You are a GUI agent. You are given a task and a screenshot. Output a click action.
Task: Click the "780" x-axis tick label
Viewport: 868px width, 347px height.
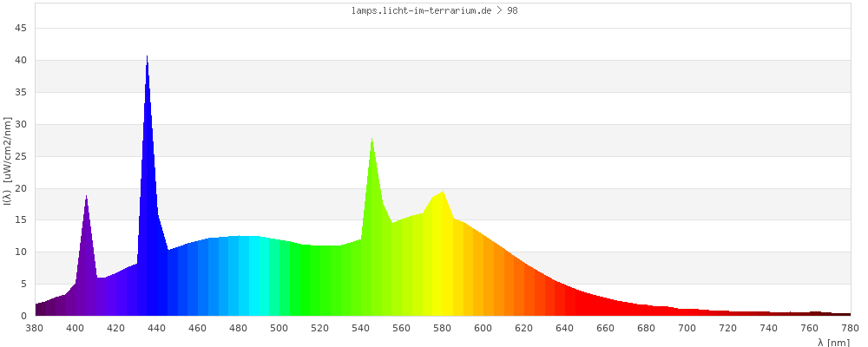[850, 328]
